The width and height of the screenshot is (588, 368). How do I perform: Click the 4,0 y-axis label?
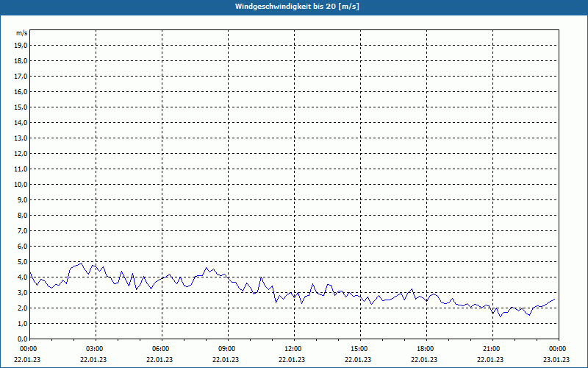[22, 277]
